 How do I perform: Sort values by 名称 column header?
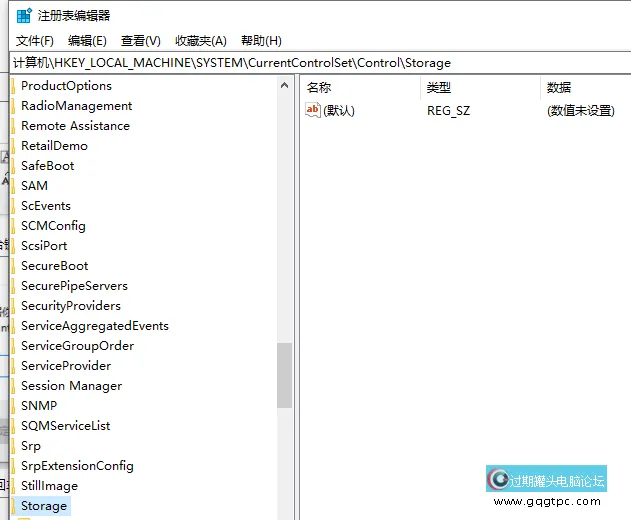click(x=319, y=88)
